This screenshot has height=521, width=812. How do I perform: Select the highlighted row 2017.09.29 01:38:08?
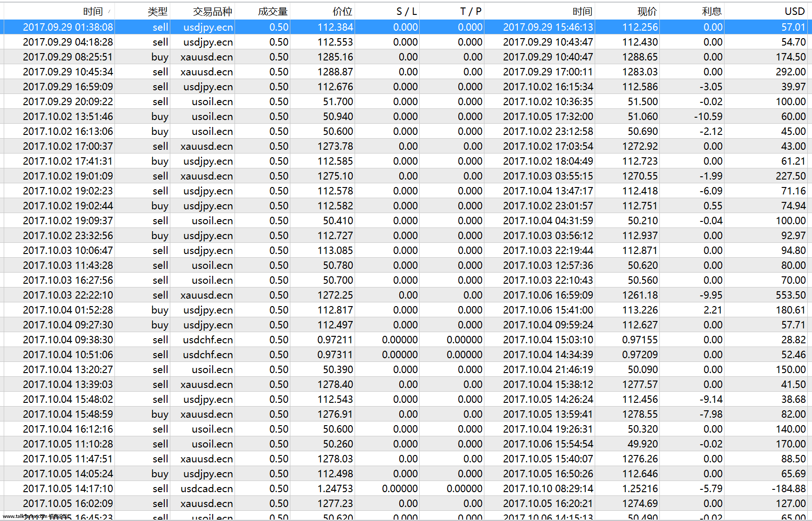406,27
